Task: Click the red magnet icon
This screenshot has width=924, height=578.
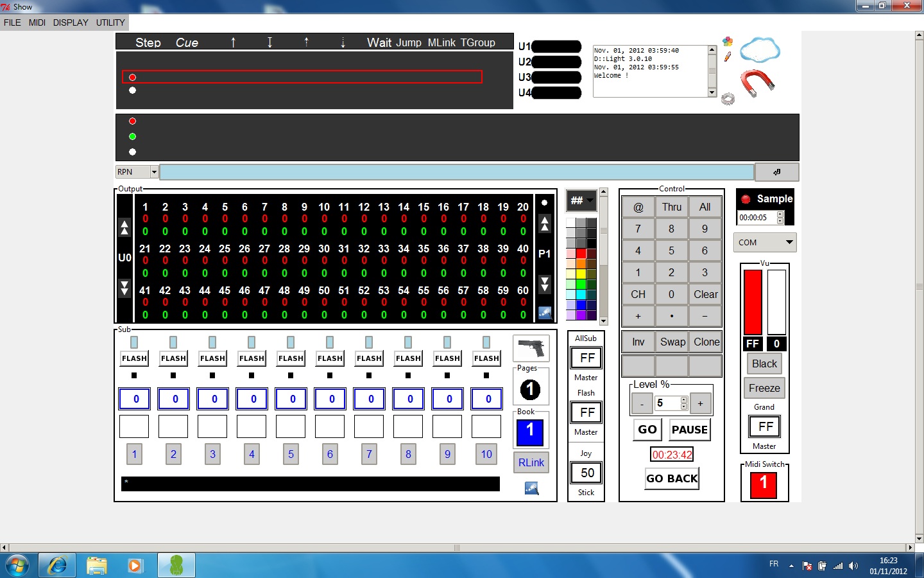Action: point(757,83)
